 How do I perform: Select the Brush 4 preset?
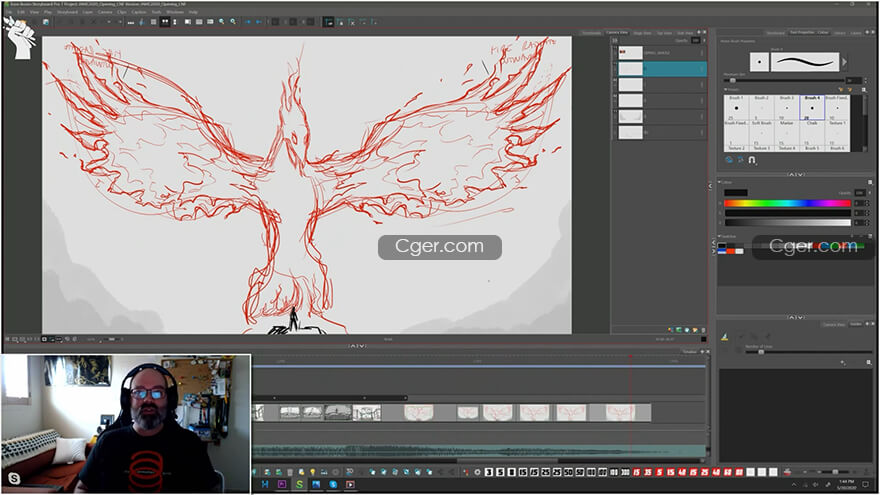pyautogui.click(x=812, y=107)
